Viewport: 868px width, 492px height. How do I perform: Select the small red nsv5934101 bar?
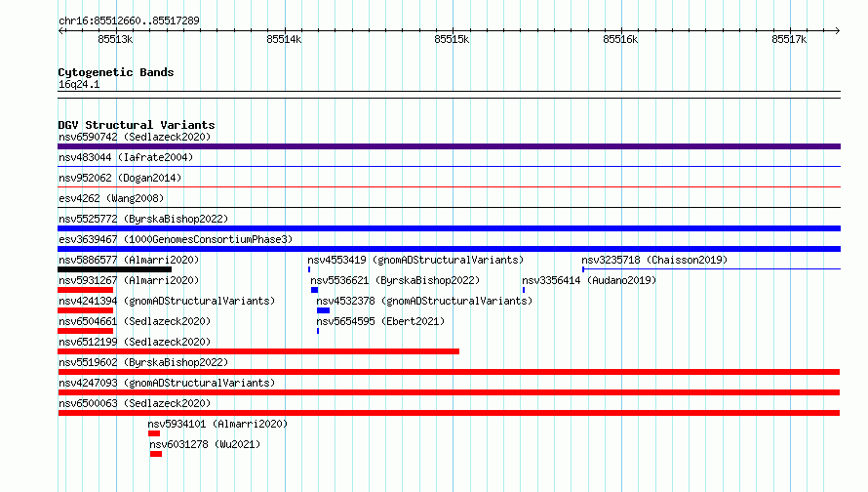point(154,433)
